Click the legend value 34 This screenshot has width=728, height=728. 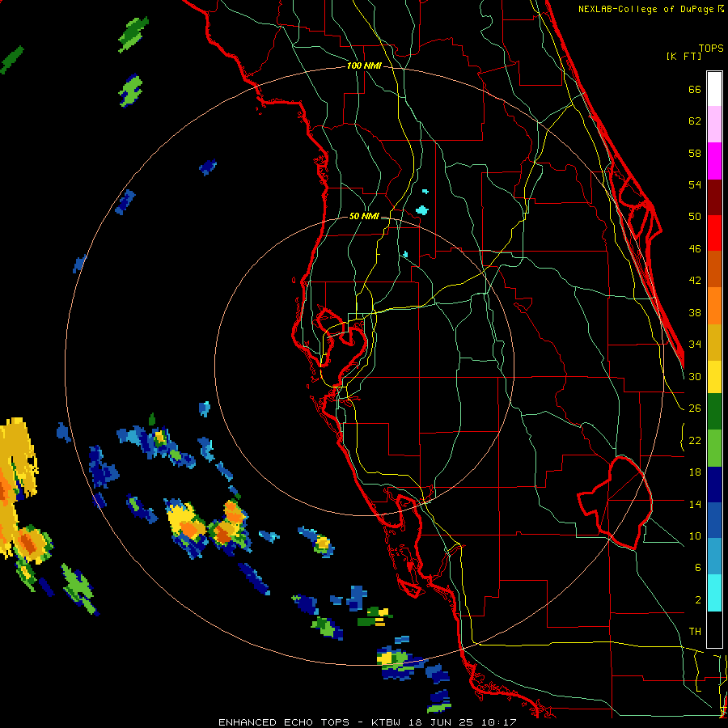(x=695, y=345)
